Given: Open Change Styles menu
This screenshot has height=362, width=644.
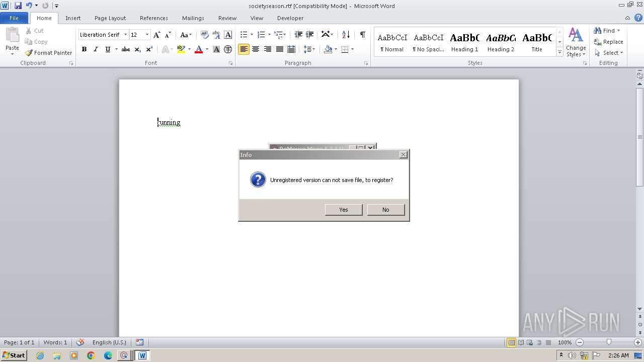Looking at the screenshot, I should click(x=576, y=42).
